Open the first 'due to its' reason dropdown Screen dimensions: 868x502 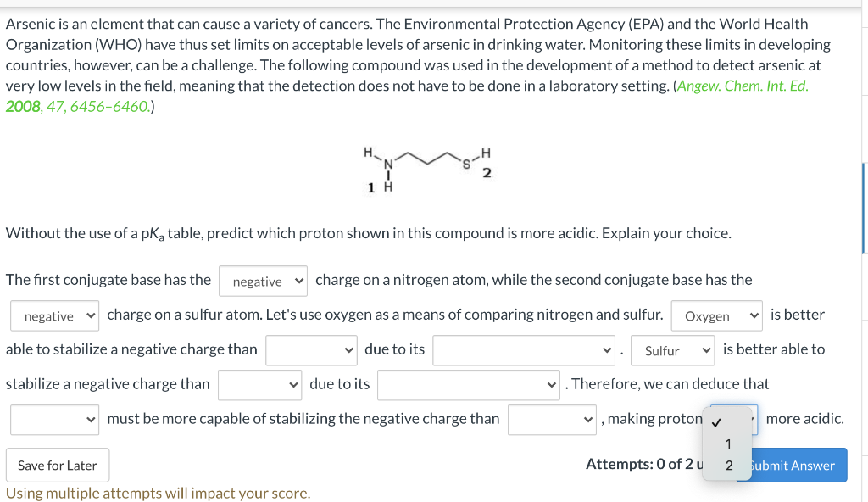click(x=523, y=349)
